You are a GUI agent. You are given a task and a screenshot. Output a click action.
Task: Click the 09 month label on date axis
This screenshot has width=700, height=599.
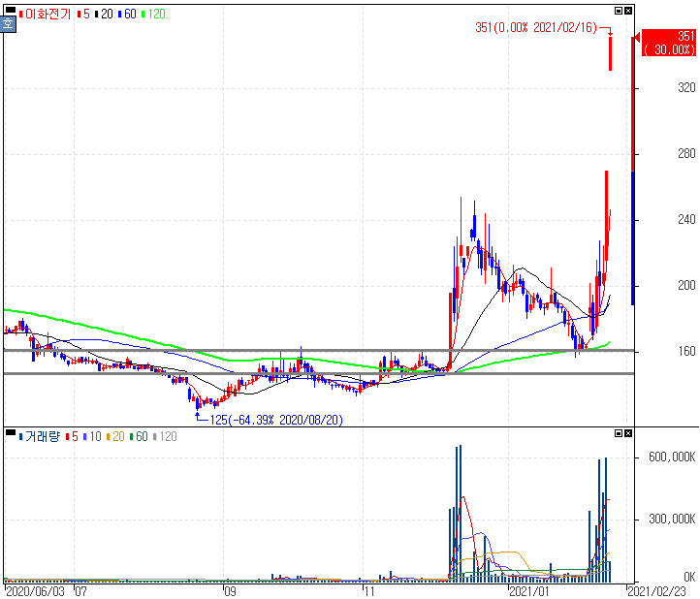click(230, 592)
